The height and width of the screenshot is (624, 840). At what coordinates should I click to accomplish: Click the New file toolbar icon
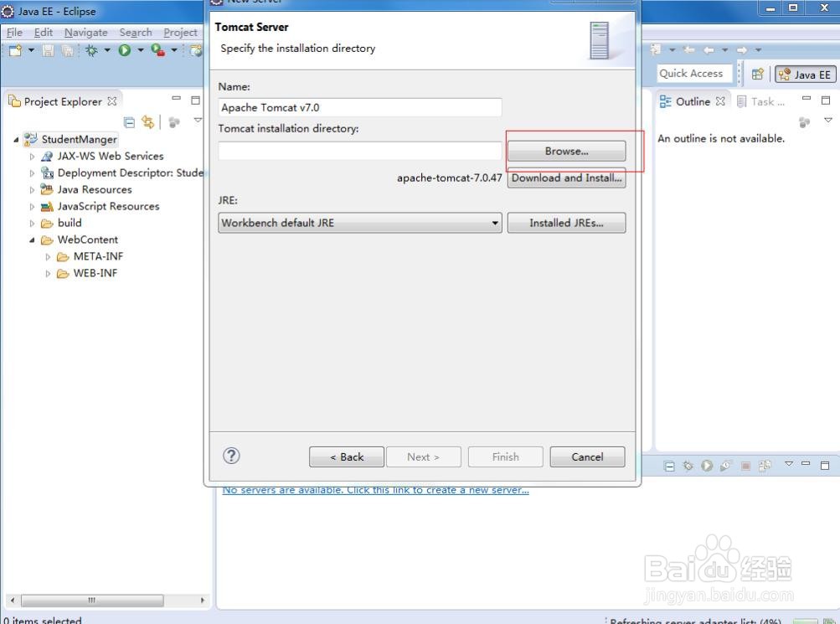pyautogui.click(x=16, y=50)
